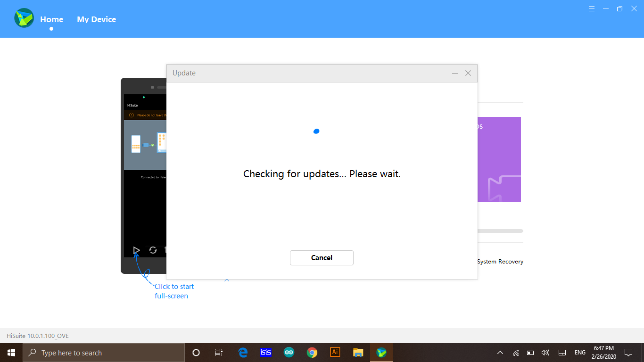644x362 pixels.
Task: Minimize the Update dialog
Action: pos(455,73)
